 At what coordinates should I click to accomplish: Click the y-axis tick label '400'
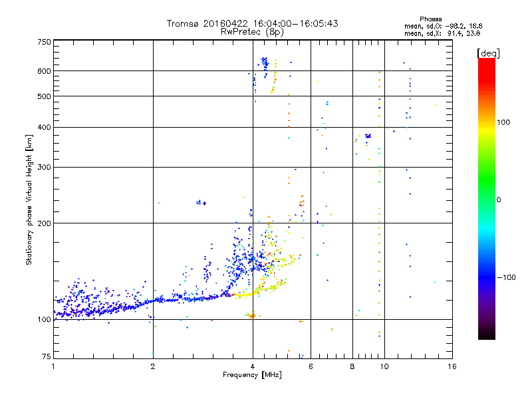point(44,128)
